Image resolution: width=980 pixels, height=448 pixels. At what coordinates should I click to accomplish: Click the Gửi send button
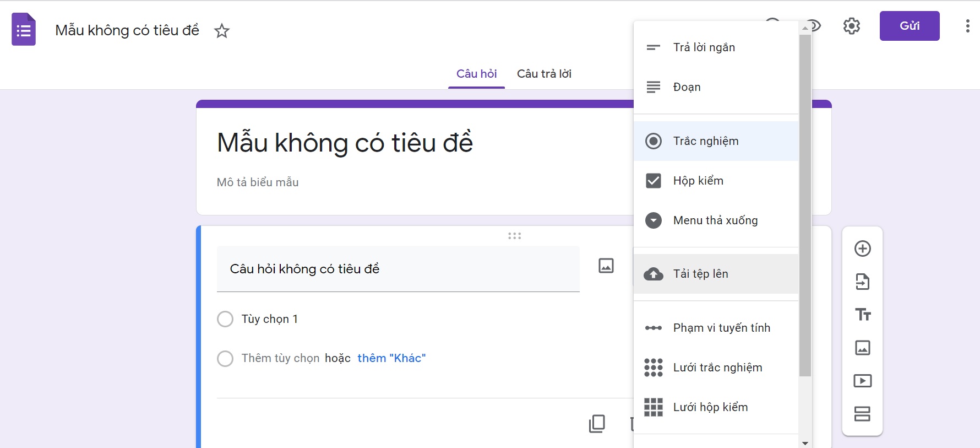point(910,26)
